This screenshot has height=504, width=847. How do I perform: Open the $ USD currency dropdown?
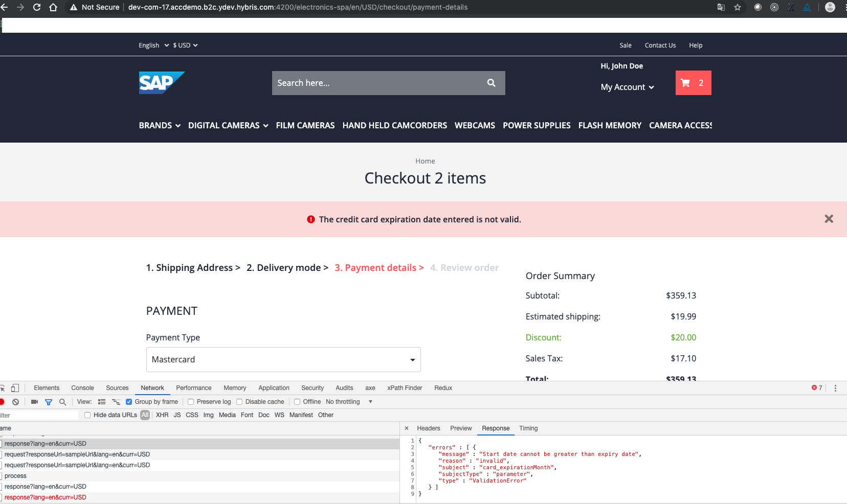pos(185,45)
